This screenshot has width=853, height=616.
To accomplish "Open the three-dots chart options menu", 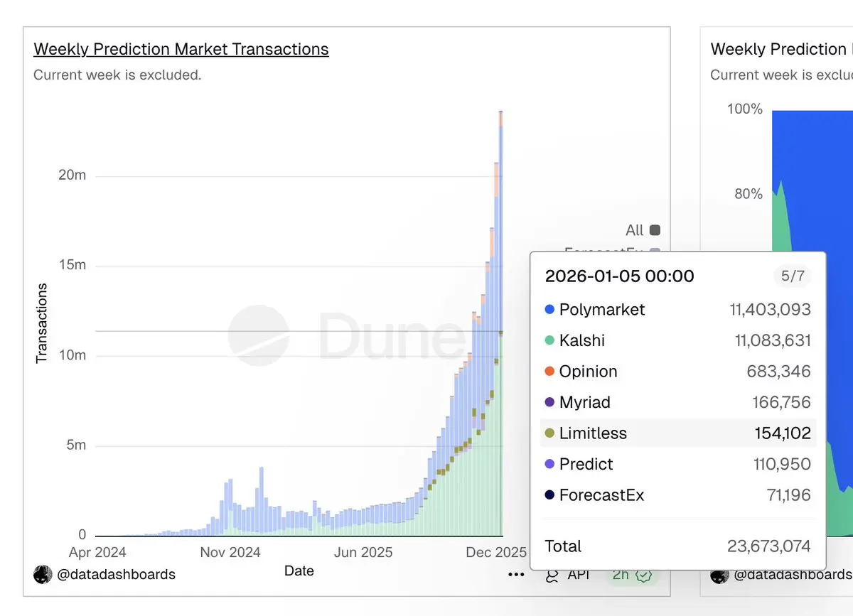I will coord(517,575).
